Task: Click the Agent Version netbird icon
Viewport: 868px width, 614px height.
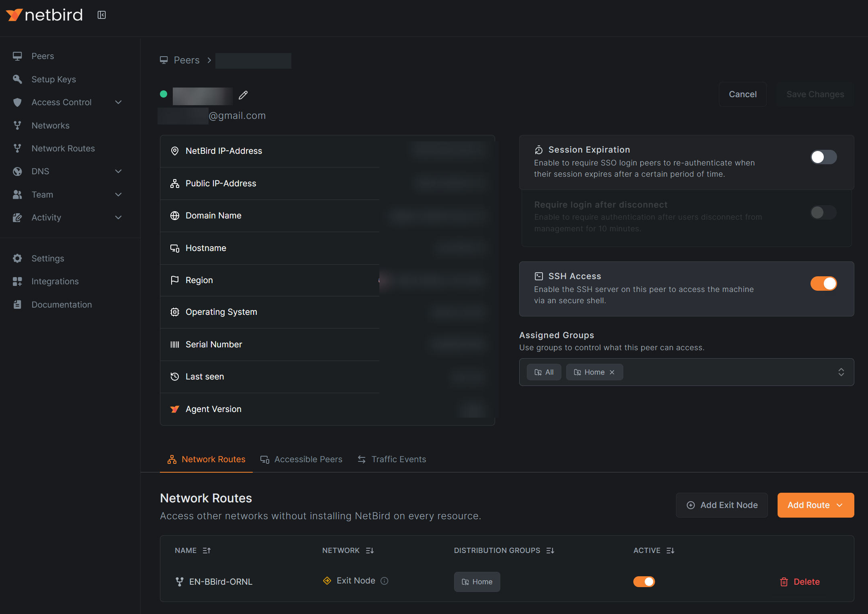Action: point(175,409)
